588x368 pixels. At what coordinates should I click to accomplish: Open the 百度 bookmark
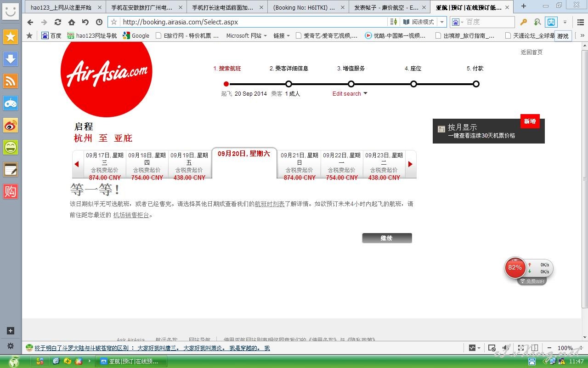coord(51,35)
